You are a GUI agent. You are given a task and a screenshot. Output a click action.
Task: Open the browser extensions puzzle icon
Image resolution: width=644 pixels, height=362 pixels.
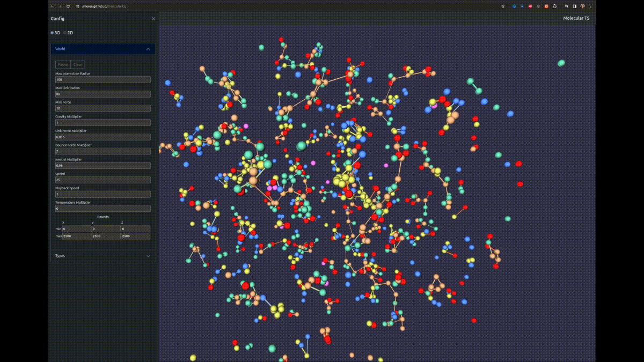pyautogui.click(x=554, y=6)
